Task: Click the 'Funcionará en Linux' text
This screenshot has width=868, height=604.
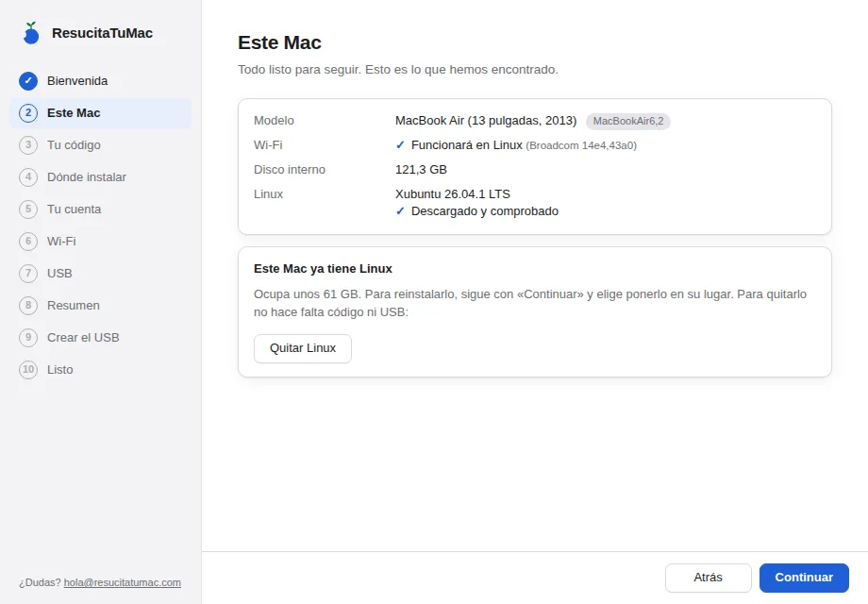Action: [x=467, y=145]
